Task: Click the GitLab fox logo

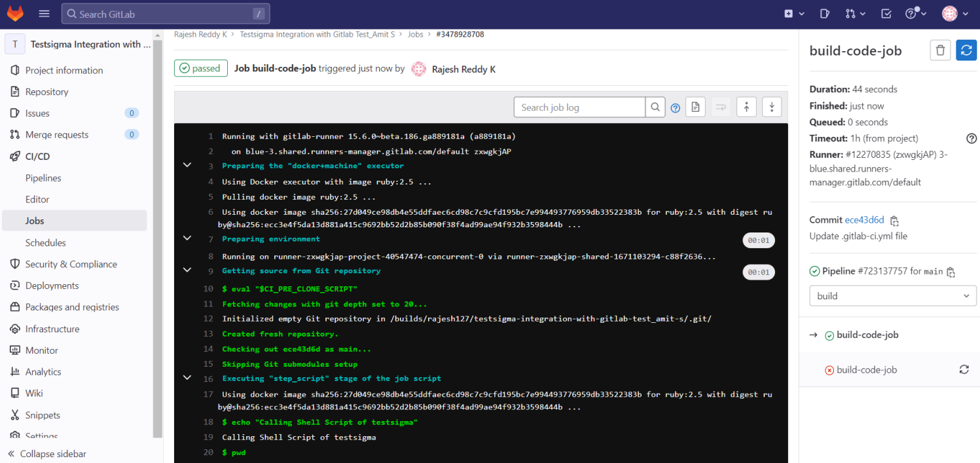Action: click(x=15, y=13)
